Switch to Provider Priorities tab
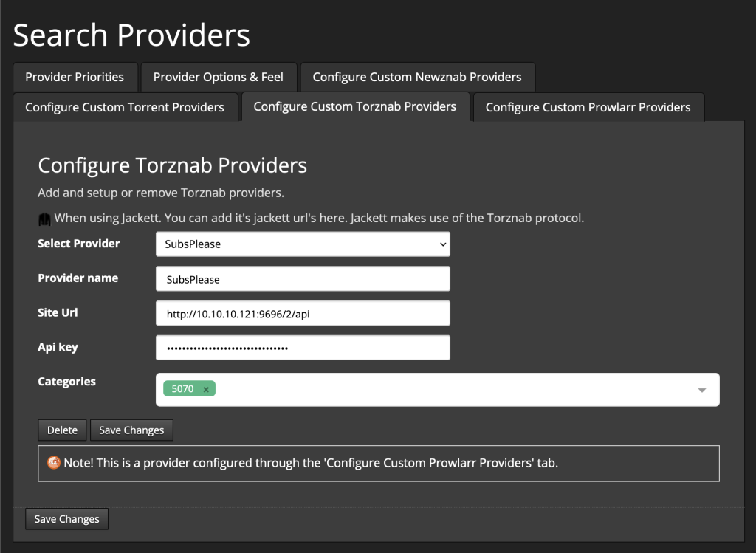The image size is (756, 553). point(75,77)
